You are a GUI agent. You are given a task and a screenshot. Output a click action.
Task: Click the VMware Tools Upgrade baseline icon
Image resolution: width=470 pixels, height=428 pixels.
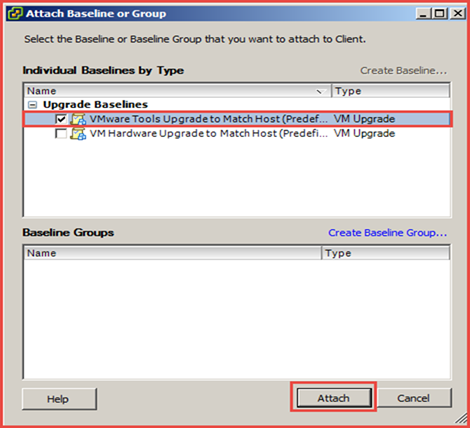click(x=78, y=119)
